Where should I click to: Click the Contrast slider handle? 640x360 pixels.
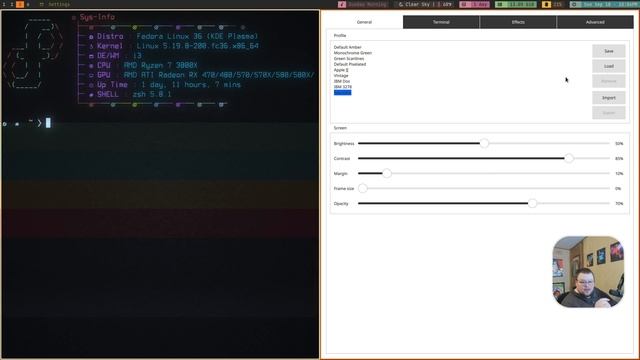tap(569, 158)
